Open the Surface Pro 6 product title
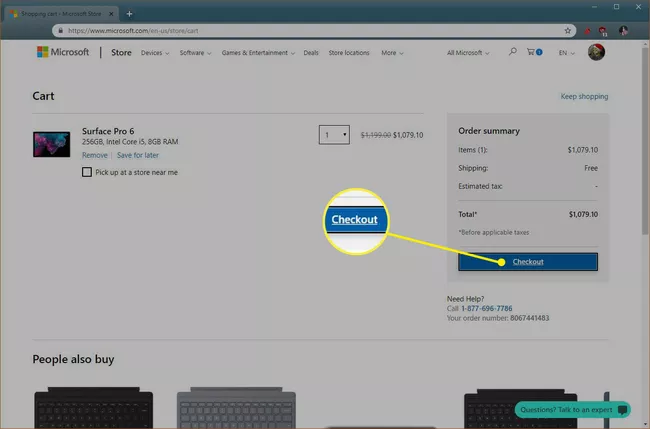The width and height of the screenshot is (650, 429). click(108, 131)
